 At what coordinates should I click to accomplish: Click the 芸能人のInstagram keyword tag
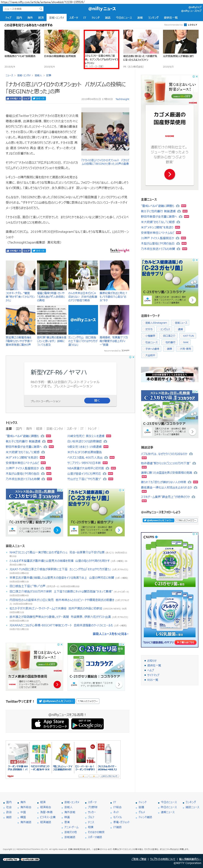155,323
